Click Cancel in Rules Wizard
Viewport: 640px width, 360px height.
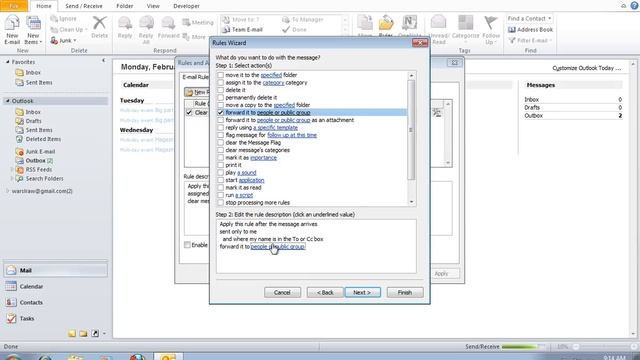[x=282, y=292]
